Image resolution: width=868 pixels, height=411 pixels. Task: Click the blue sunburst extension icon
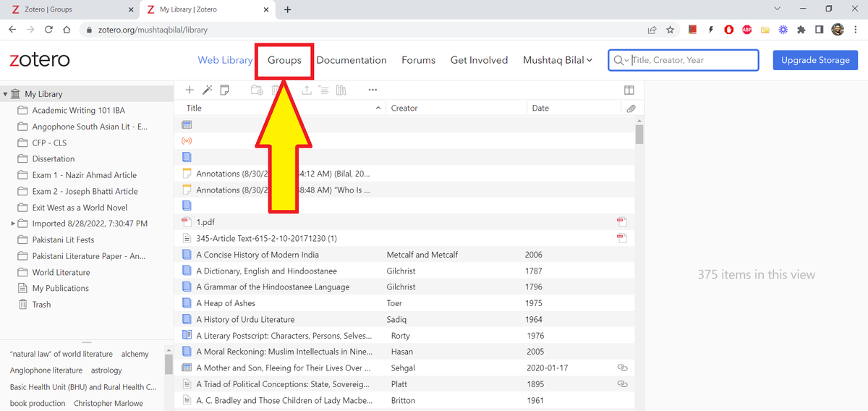[x=783, y=30]
